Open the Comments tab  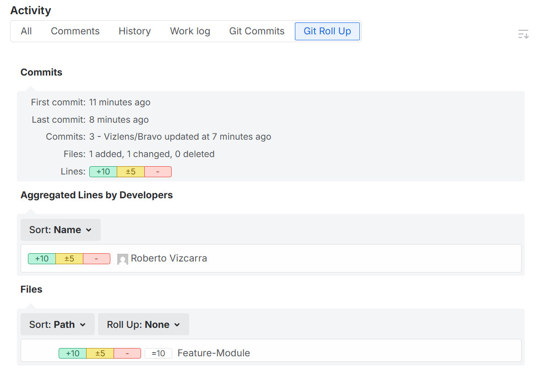point(75,31)
